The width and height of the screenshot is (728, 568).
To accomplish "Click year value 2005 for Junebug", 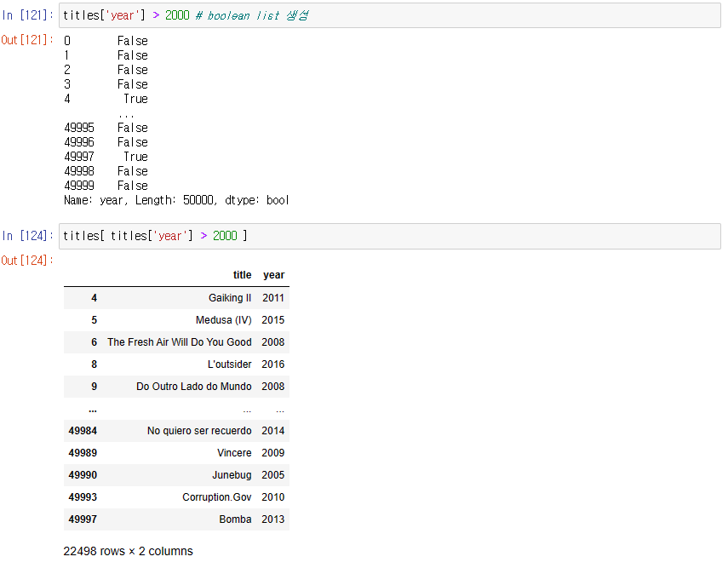I will tap(273, 475).
